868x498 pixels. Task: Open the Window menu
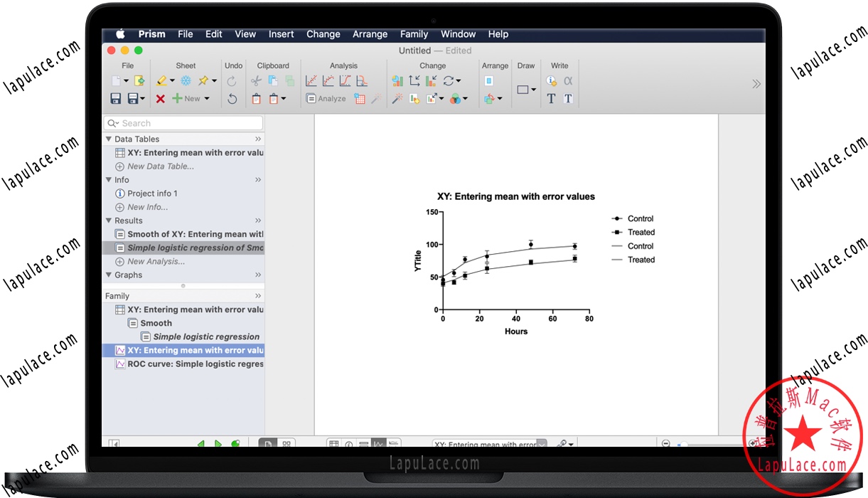(x=458, y=34)
